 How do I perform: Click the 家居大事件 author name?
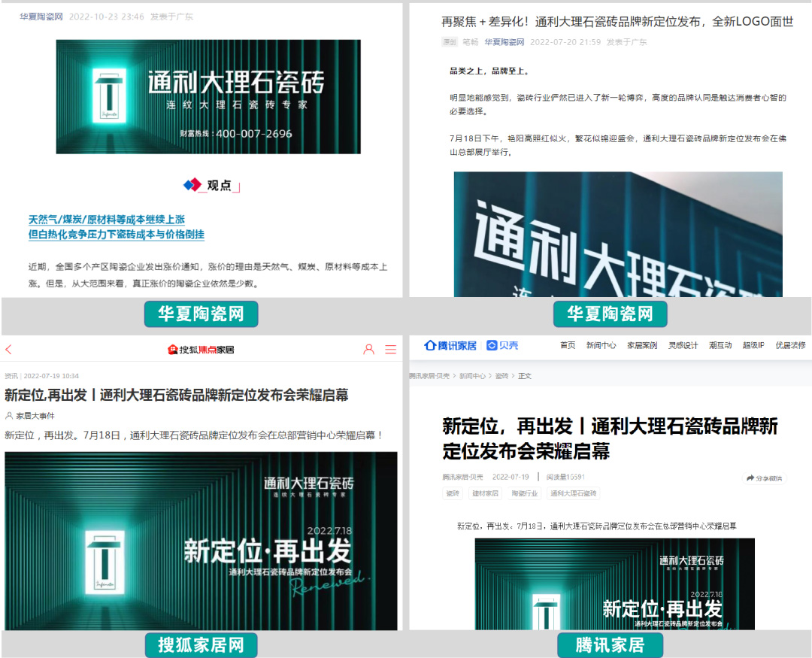(x=35, y=416)
